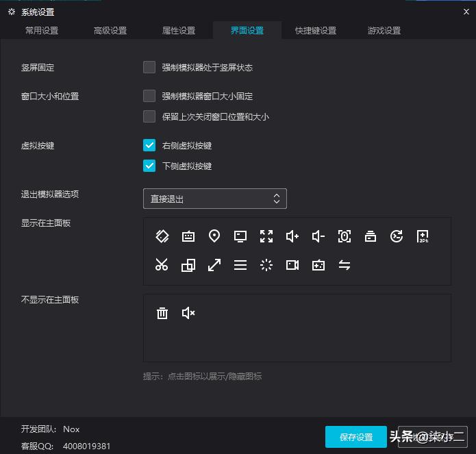Click the three-line menu icon in panel

click(240, 265)
